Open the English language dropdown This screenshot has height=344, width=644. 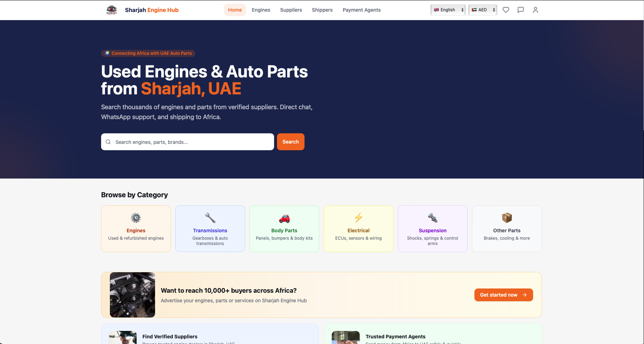click(448, 10)
